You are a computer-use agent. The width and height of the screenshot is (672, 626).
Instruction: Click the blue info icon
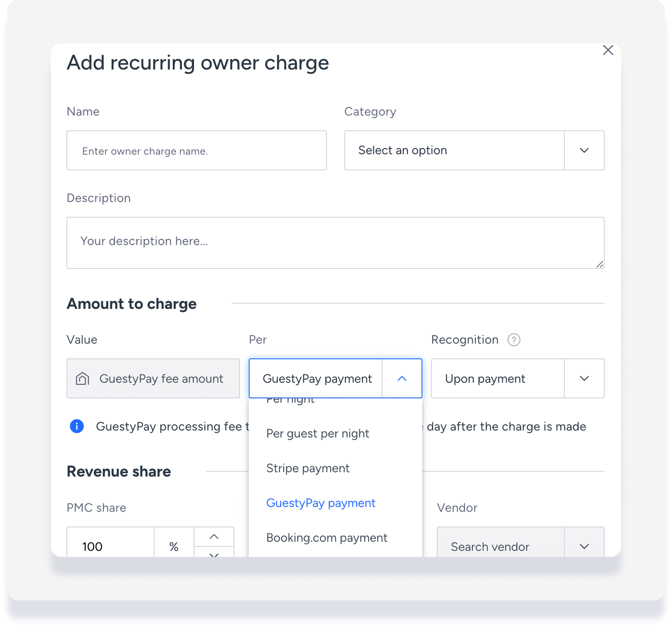click(77, 426)
